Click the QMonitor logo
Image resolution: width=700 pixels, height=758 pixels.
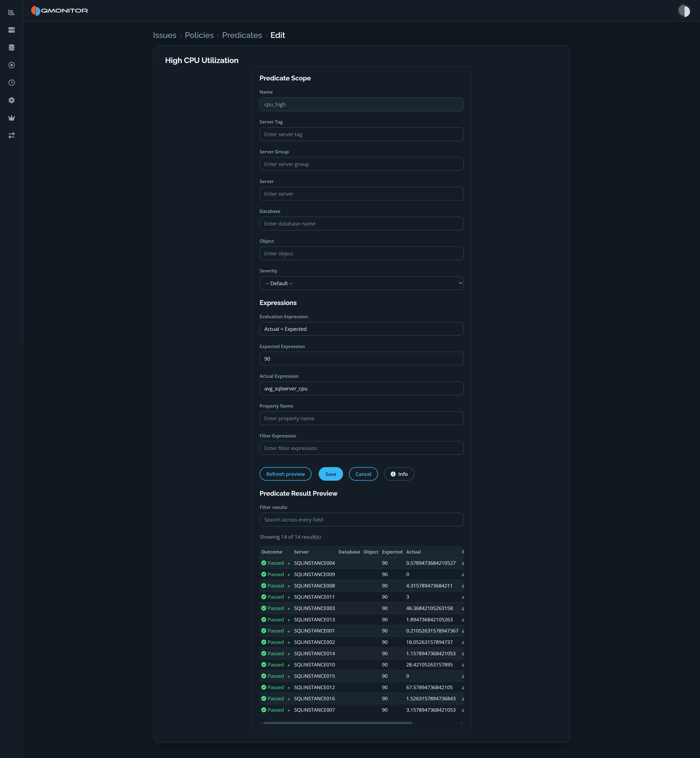[59, 11]
